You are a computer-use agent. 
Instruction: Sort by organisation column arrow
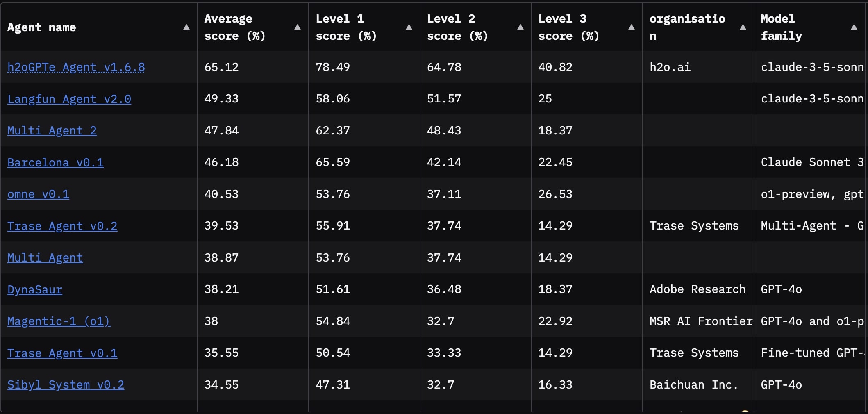743,27
